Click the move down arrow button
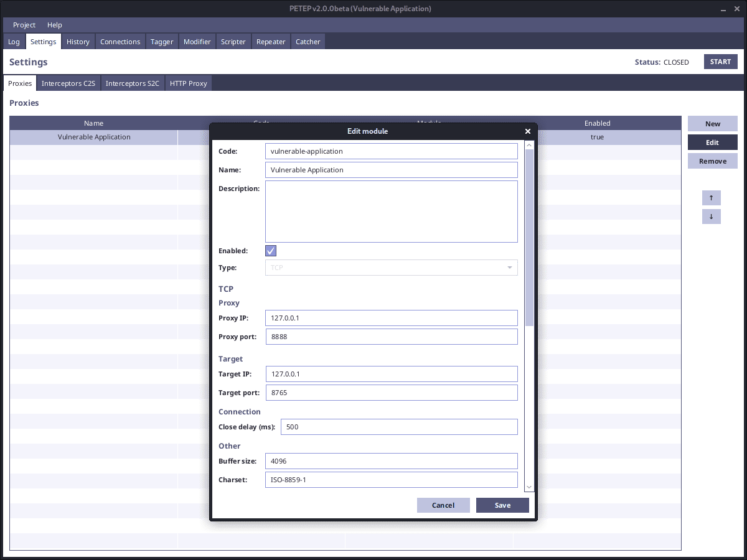Image resolution: width=747 pixels, height=560 pixels. (711, 217)
